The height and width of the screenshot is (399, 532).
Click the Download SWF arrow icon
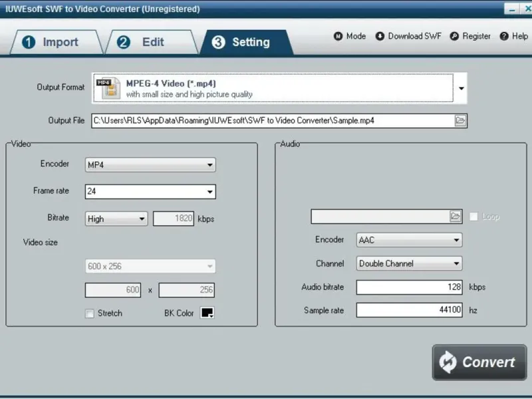[x=380, y=36]
